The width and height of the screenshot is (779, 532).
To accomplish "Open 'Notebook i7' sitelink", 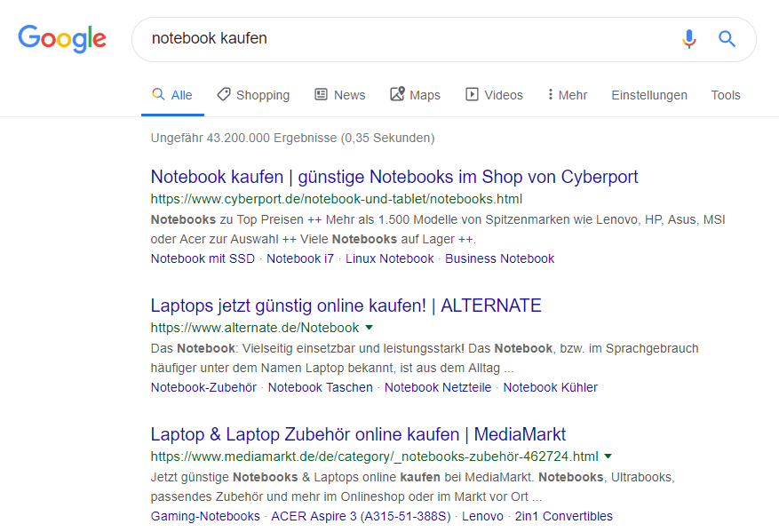I will [300, 258].
